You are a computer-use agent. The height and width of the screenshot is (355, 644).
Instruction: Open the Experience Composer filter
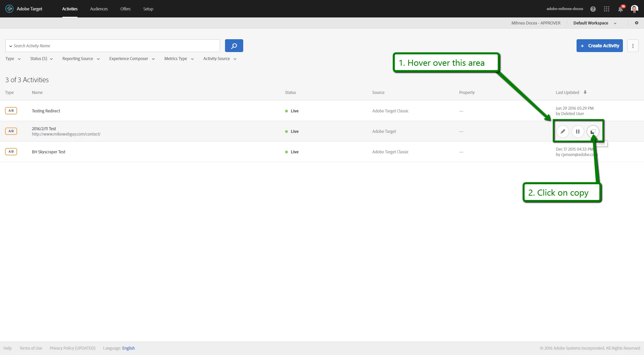[132, 59]
